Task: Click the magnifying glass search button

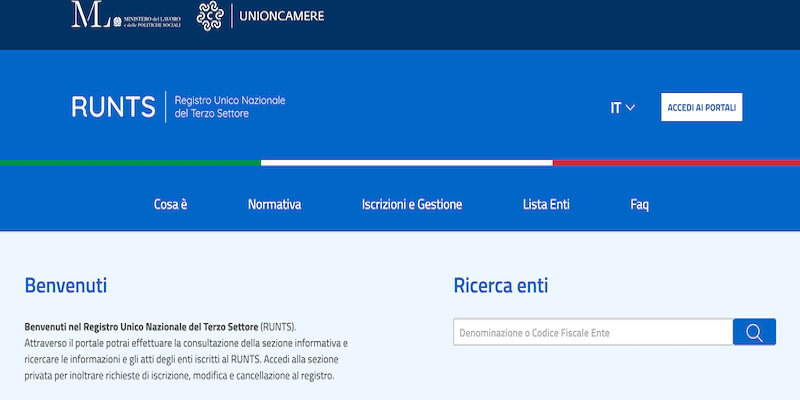Action: 754,332
